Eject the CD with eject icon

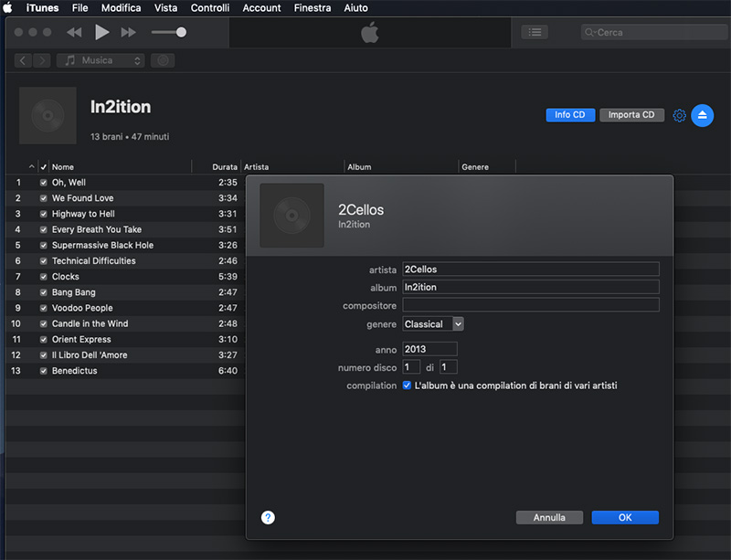[702, 115]
